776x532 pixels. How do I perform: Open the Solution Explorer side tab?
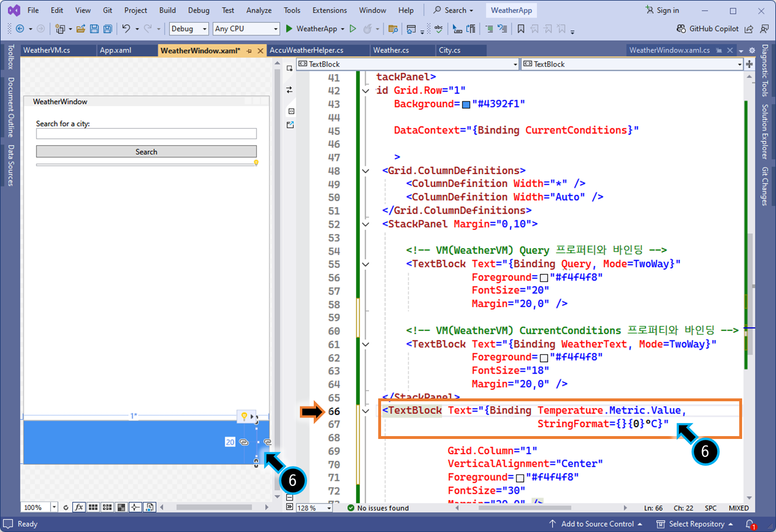point(765,132)
